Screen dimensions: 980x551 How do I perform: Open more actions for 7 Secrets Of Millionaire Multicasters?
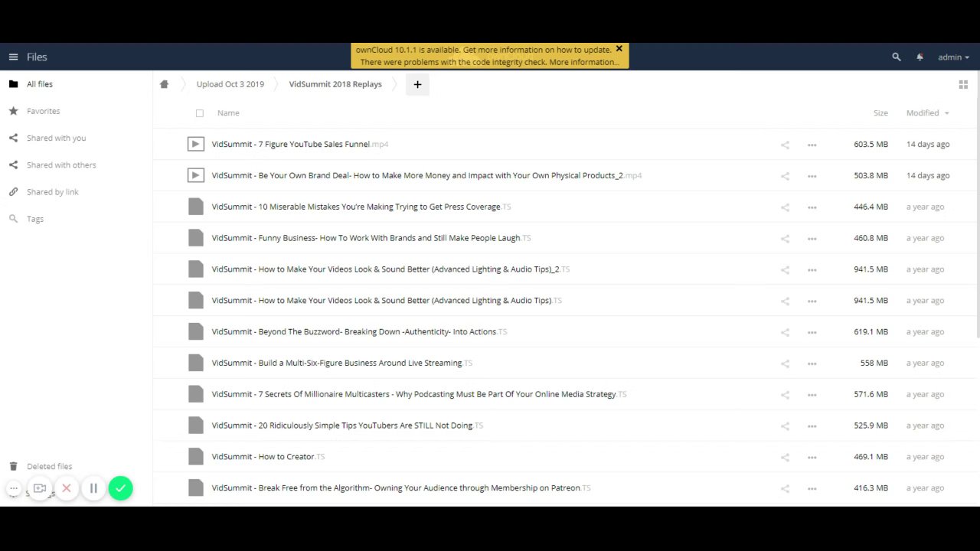(812, 395)
